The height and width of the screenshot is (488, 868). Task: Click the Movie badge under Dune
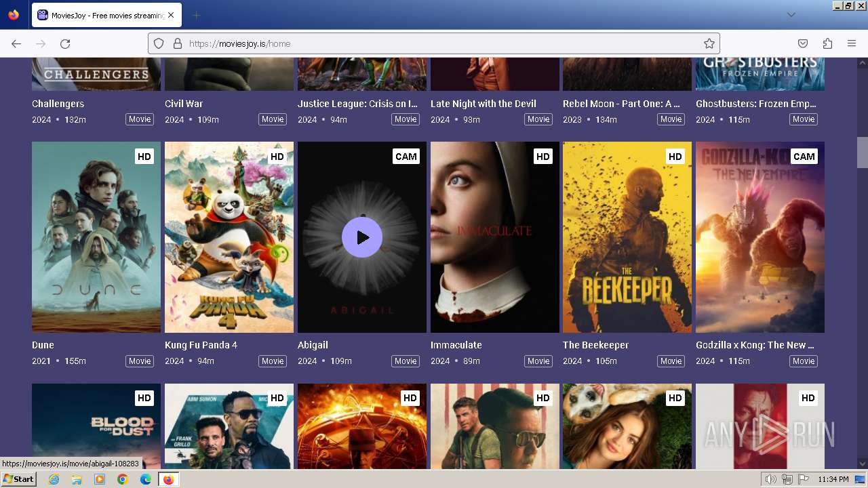point(140,361)
